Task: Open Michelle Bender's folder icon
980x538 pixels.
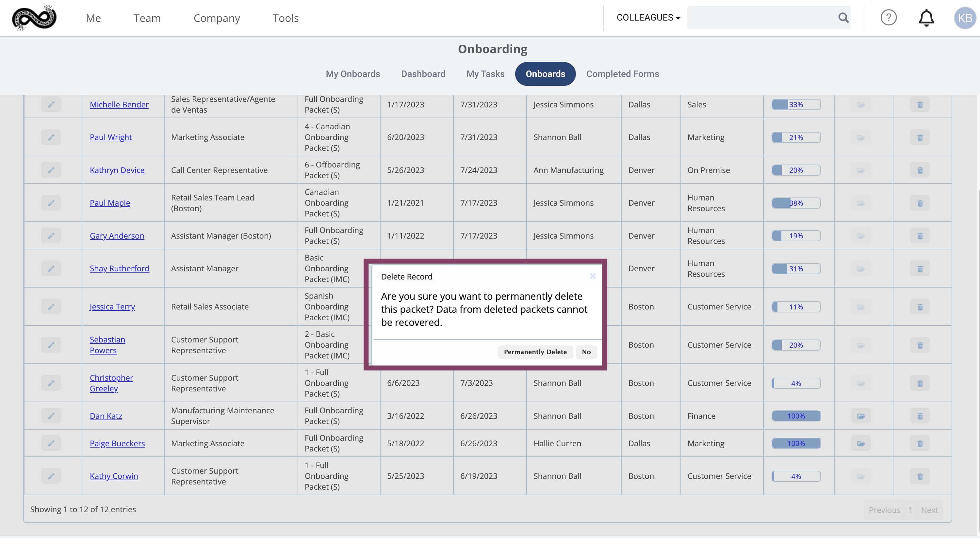Action: click(x=860, y=104)
